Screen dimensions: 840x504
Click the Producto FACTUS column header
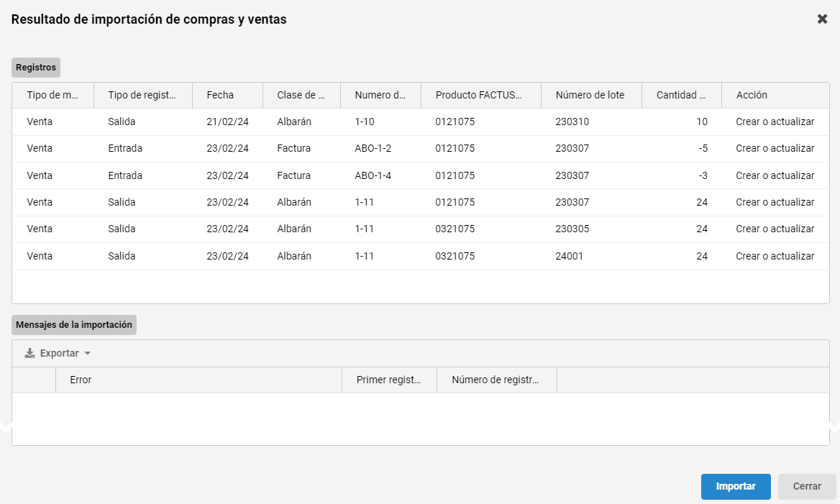pyautogui.click(x=481, y=96)
